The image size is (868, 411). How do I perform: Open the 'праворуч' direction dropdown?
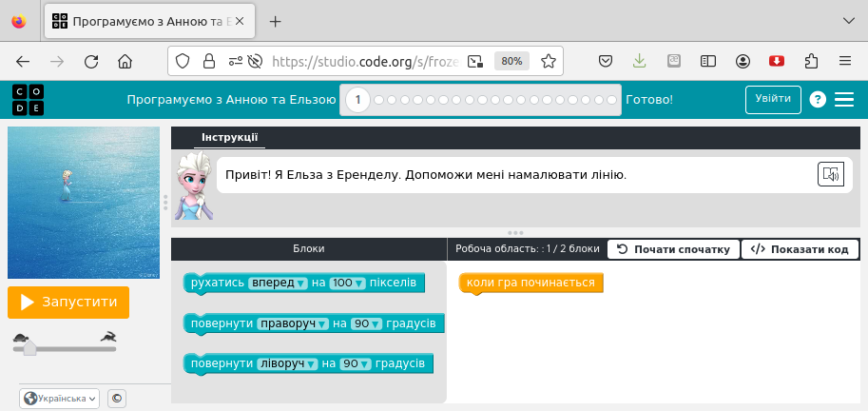click(x=294, y=323)
